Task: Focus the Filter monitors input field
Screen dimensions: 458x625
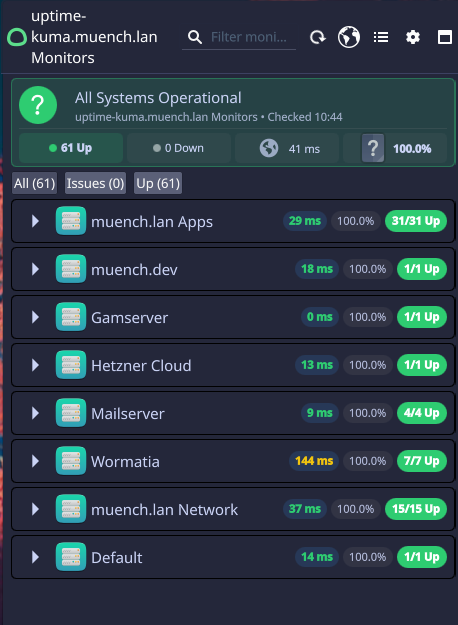Action: (x=249, y=37)
